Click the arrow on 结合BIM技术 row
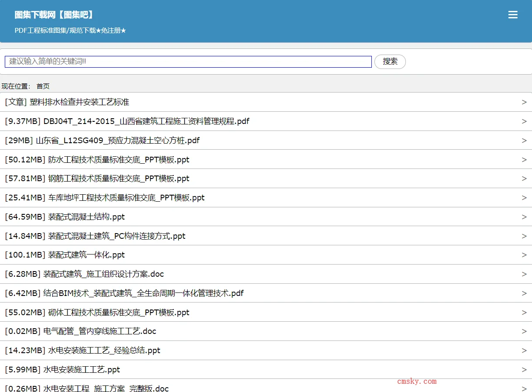532x392 pixels. [524, 293]
